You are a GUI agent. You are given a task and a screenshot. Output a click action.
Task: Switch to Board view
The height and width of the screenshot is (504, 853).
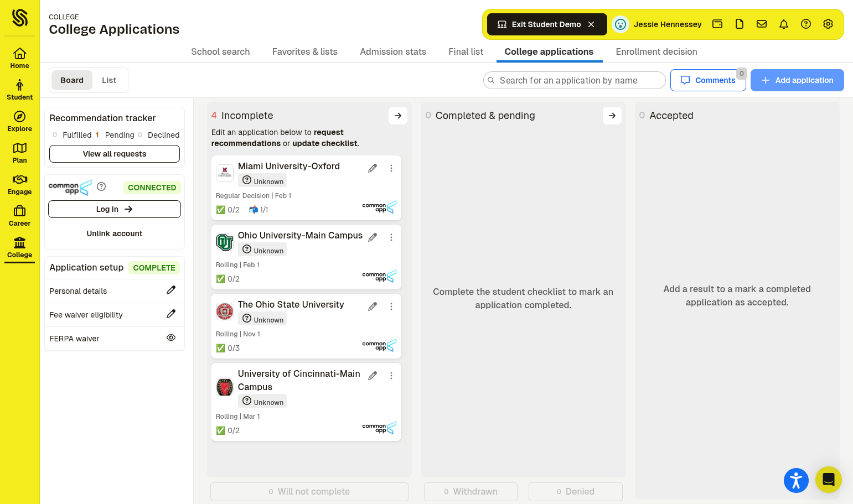click(x=72, y=80)
